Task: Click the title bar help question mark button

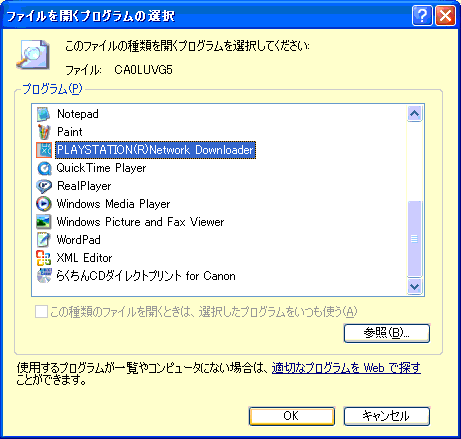Action: pyautogui.click(x=422, y=15)
